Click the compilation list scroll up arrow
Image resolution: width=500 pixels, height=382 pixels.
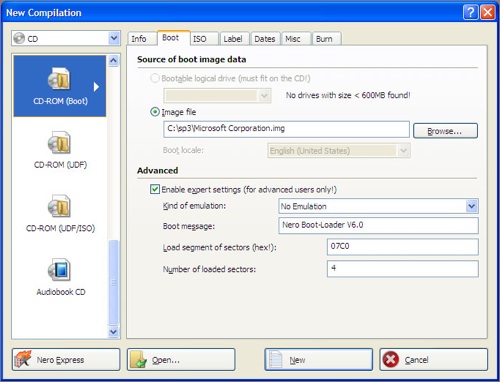(x=113, y=61)
